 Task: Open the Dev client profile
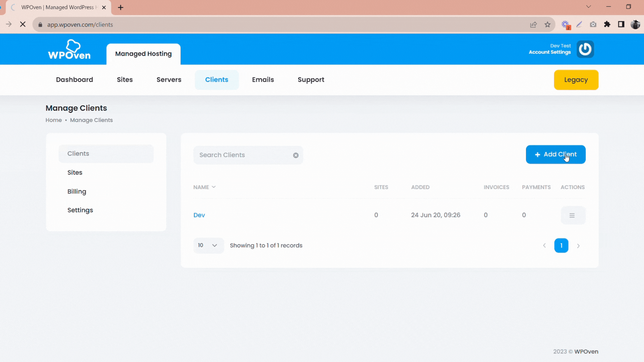click(x=200, y=215)
